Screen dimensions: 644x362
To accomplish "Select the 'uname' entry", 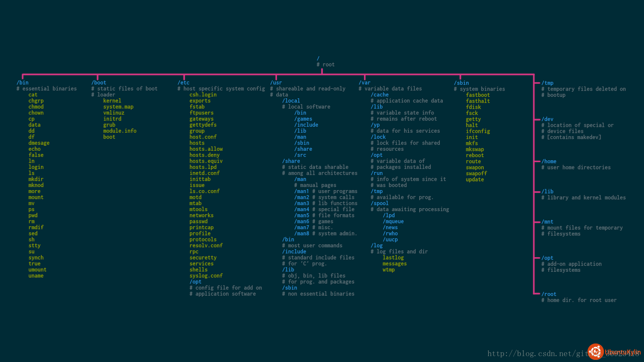I will 36,276.
